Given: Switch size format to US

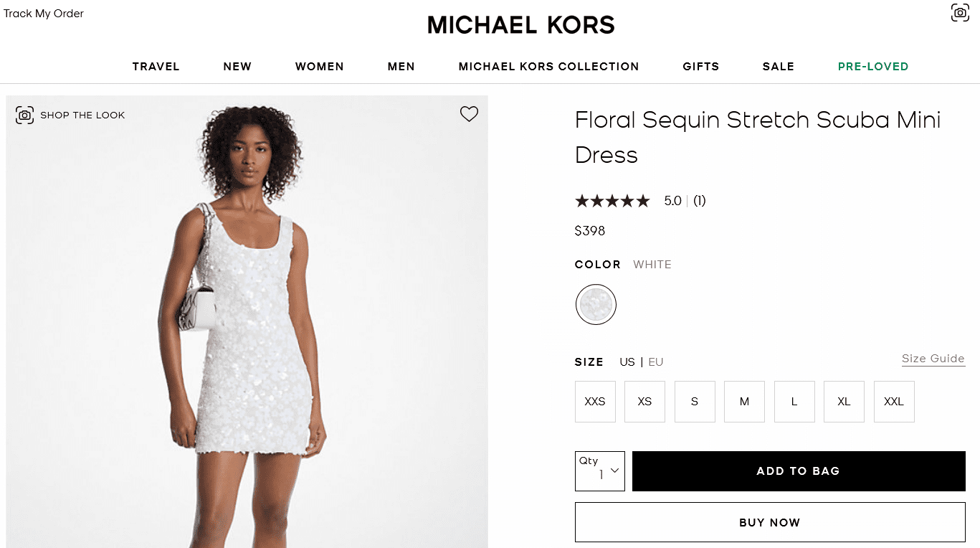Looking at the screenshot, I should point(627,362).
